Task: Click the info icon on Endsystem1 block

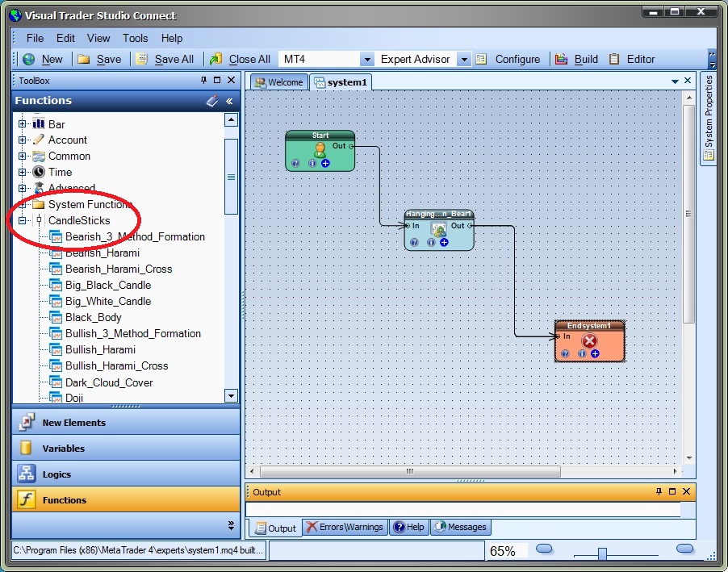Action: pos(582,354)
